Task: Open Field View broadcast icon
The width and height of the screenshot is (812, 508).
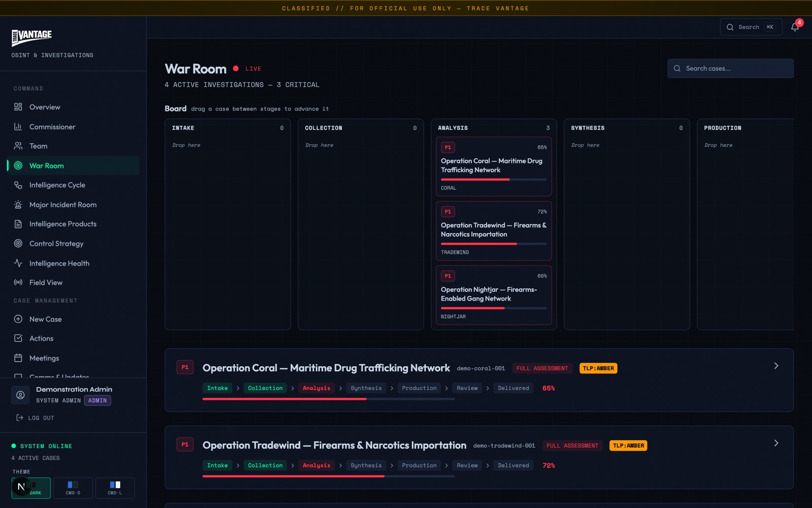Action: tap(18, 282)
